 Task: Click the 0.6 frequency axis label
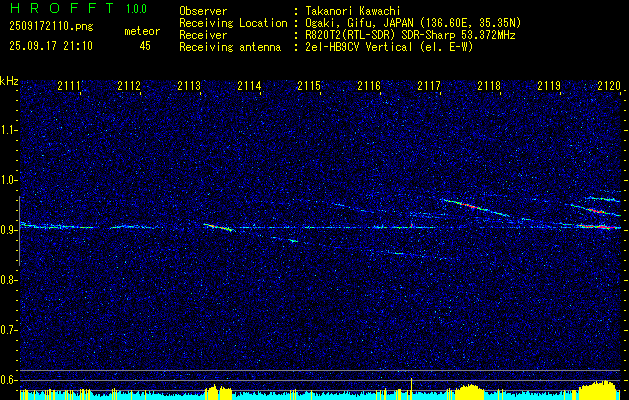(8, 380)
